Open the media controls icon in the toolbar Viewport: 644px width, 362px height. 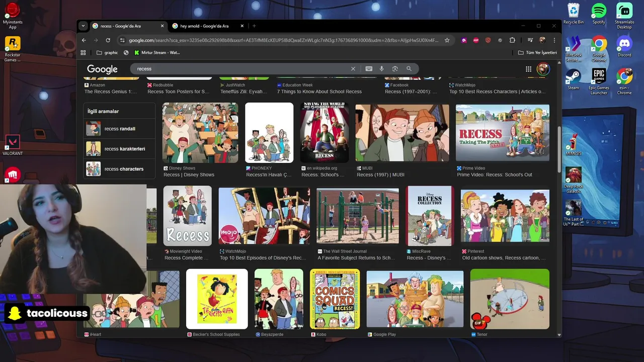(x=530, y=40)
